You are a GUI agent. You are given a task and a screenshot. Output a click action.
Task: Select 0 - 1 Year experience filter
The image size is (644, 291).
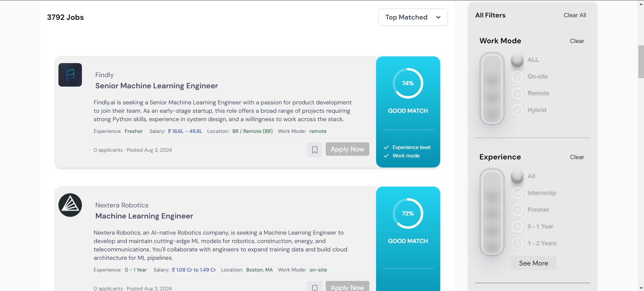pos(517,227)
